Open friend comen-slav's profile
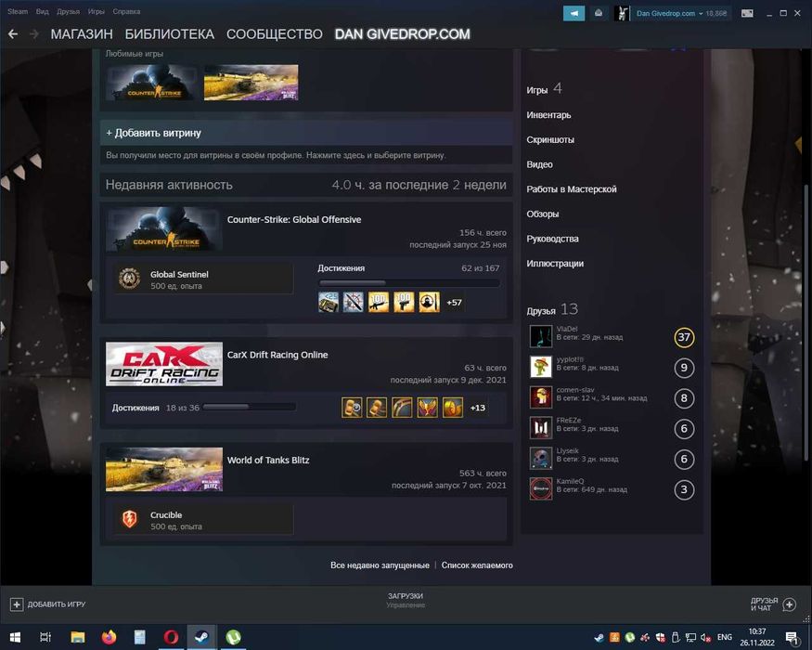This screenshot has width=812, height=650. coord(574,390)
